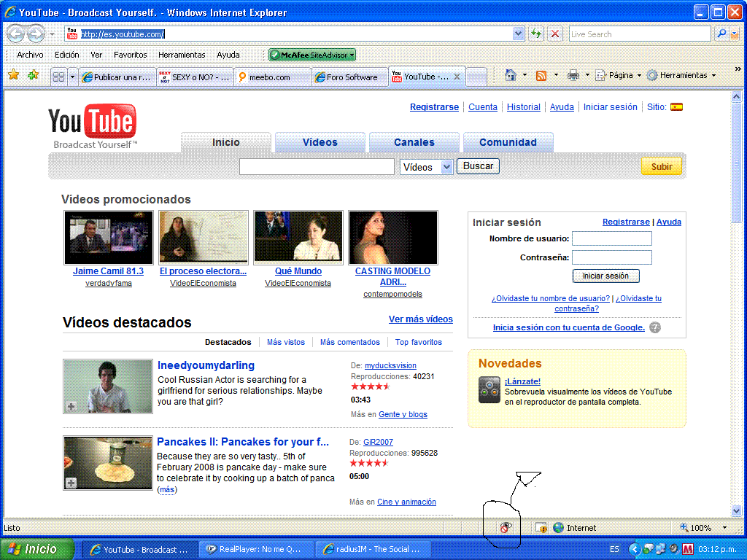This screenshot has height=560, width=747.
Task: Click the status bar zoom magnifier icon
Action: pos(684,527)
